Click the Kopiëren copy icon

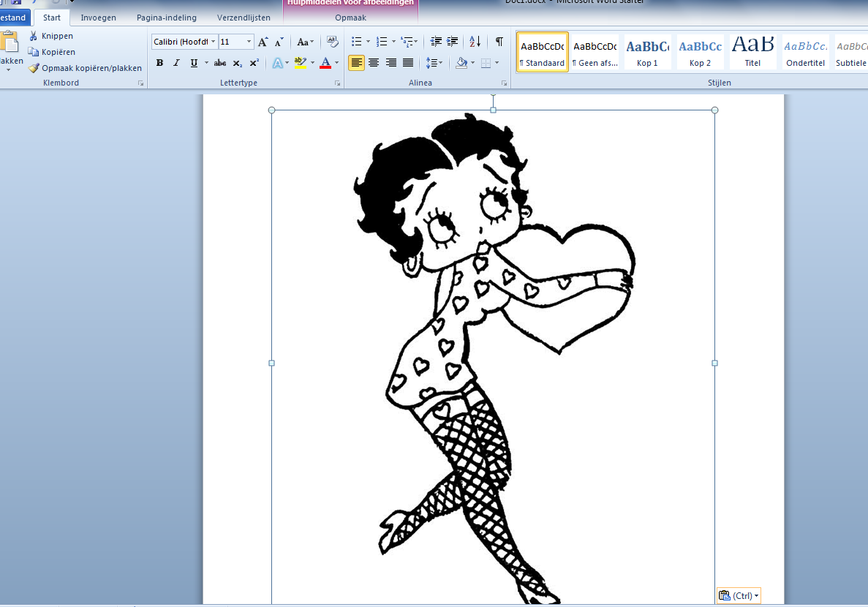tap(33, 52)
